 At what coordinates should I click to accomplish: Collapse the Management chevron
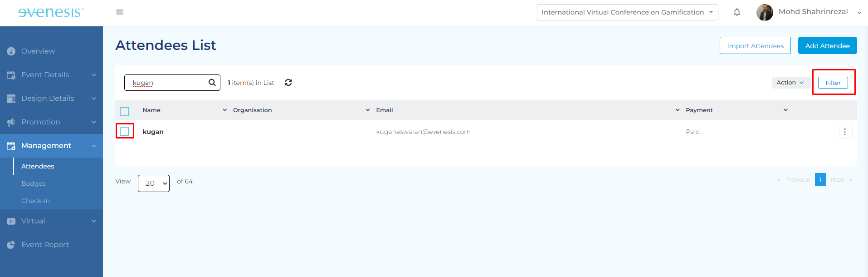(94, 146)
